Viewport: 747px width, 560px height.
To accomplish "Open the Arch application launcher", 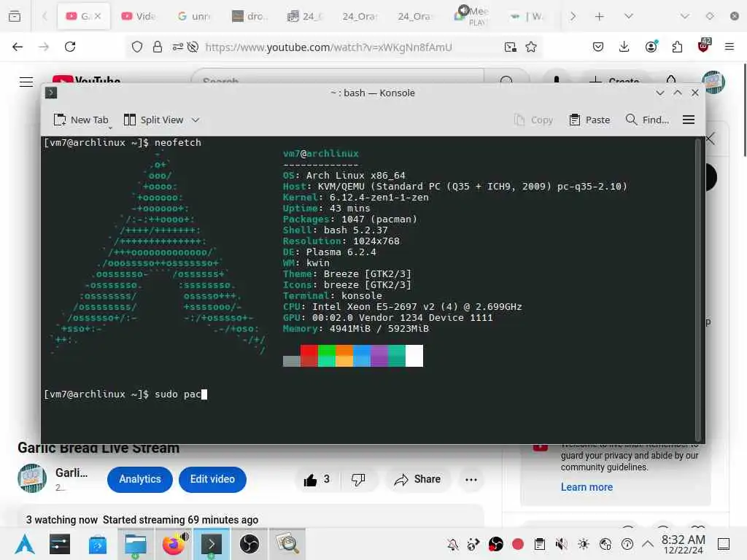I will [24, 544].
